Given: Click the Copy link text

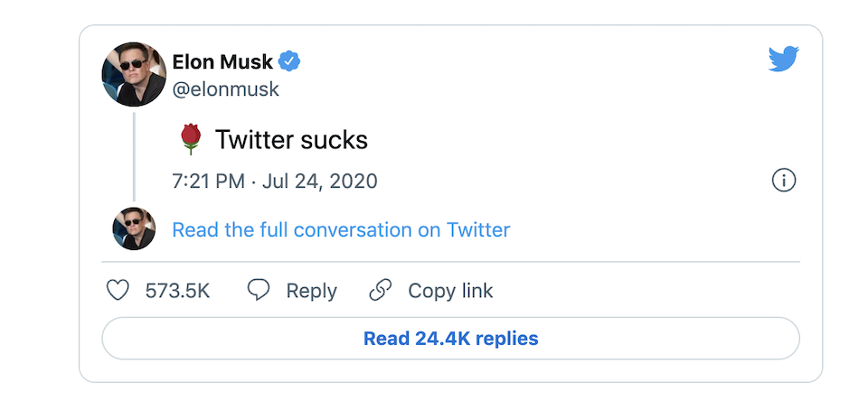Looking at the screenshot, I should click(450, 291).
